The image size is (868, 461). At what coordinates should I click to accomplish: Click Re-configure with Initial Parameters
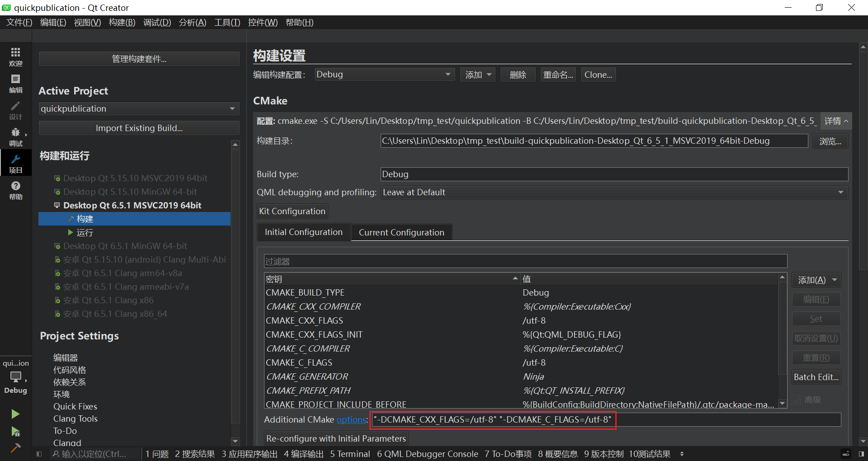[336, 438]
